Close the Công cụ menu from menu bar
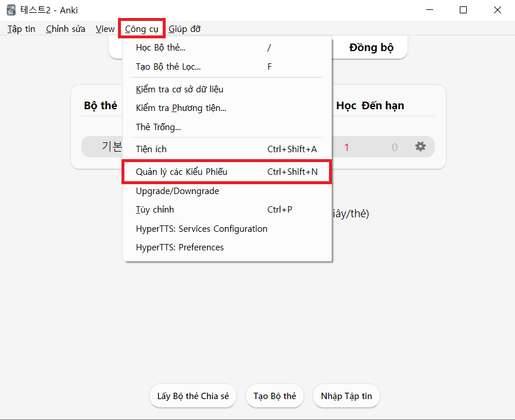The height and width of the screenshot is (420, 515). [142, 29]
